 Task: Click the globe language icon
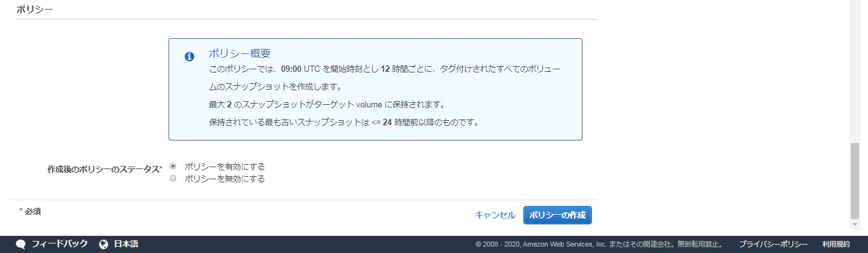point(104,244)
